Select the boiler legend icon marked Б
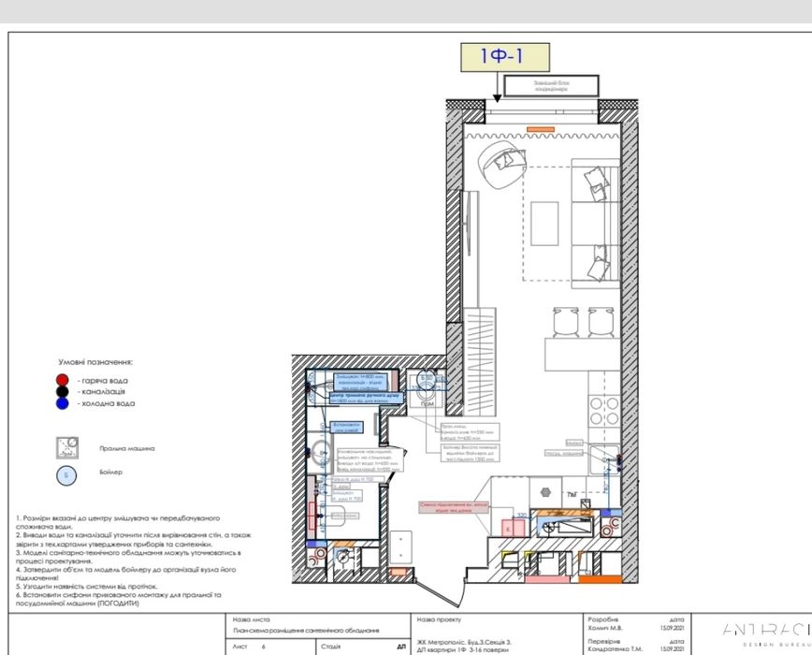The height and width of the screenshot is (655, 812). pos(66,475)
